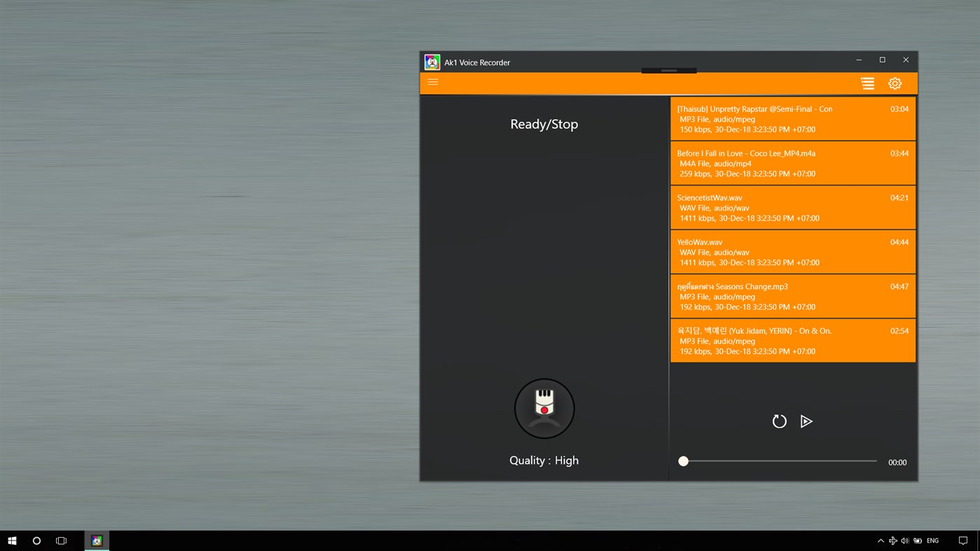Viewport: 980px width, 551px height.
Task: Open the Start menu
Action: (x=11, y=540)
